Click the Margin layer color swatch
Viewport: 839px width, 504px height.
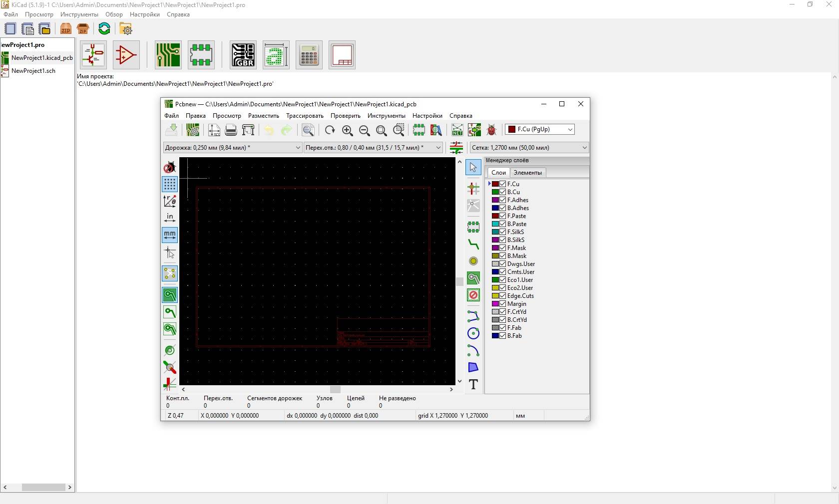(495, 304)
